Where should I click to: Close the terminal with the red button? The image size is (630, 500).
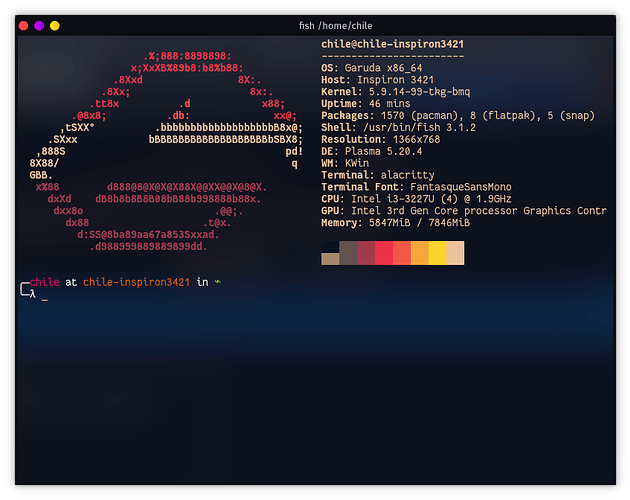[24, 26]
